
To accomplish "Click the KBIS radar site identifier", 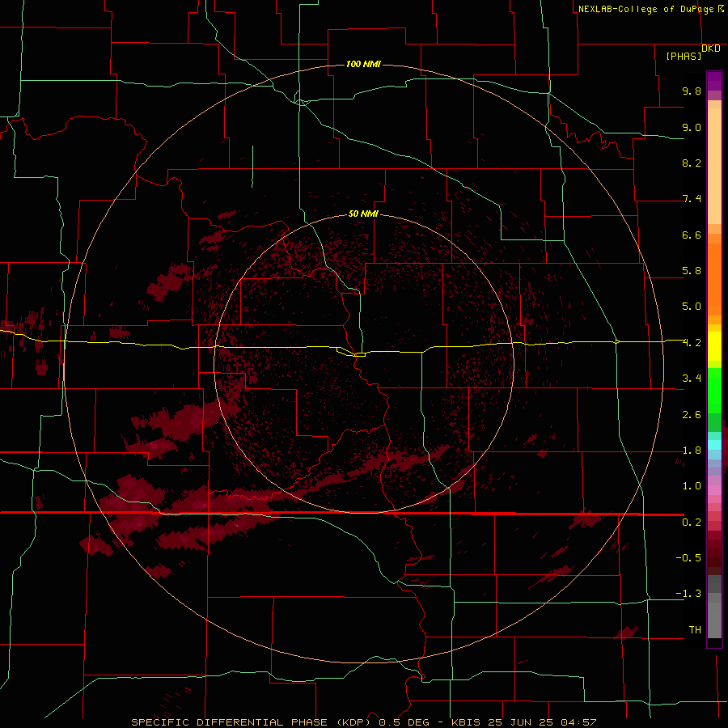I will pos(465,722).
